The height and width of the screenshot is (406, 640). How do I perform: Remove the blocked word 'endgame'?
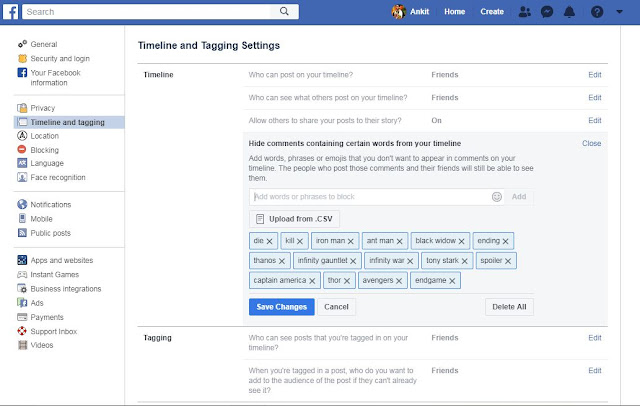(452, 281)
